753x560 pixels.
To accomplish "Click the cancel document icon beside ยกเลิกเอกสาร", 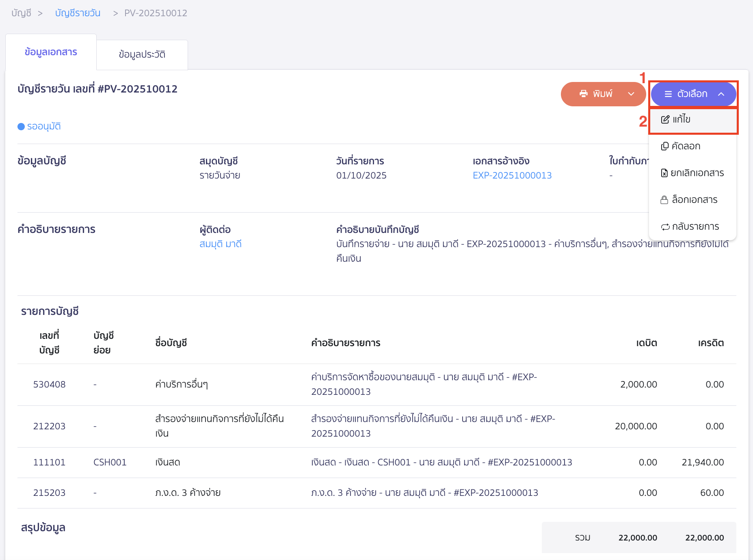I will (x=664, y=173).
